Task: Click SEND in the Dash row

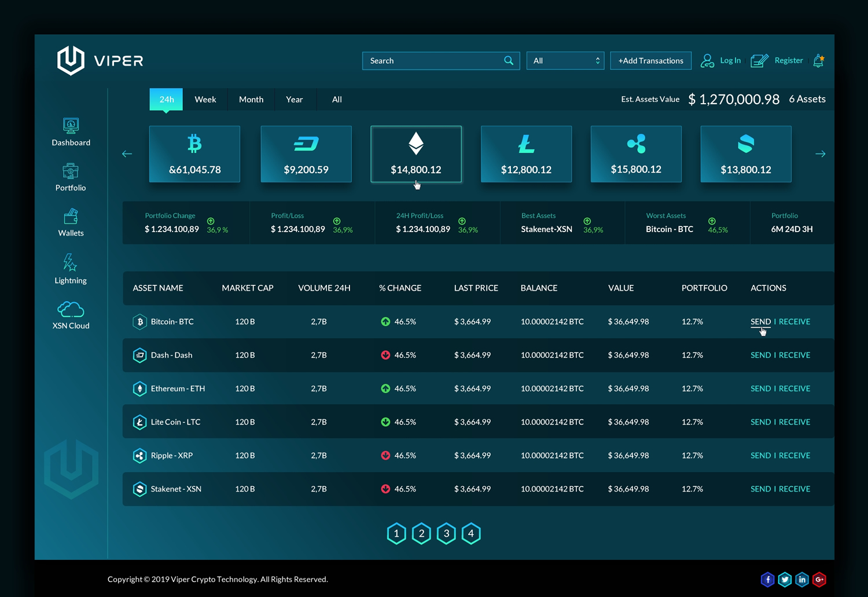Action: coord(760,355)
